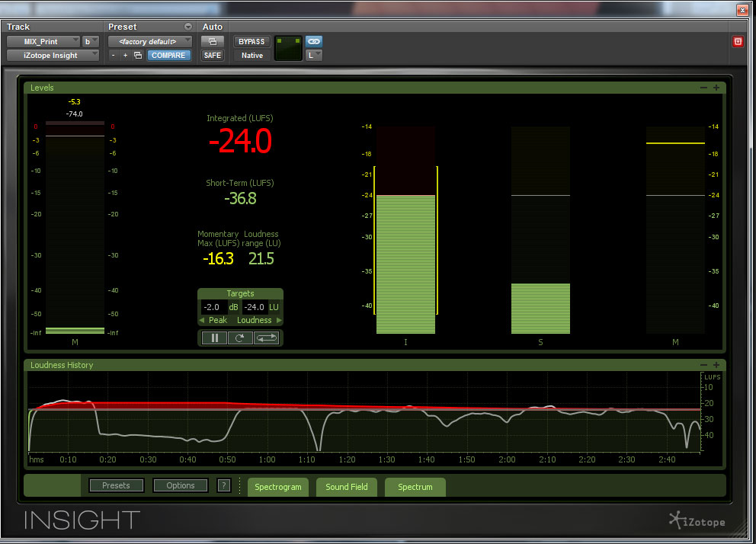756x544 pixels.
Task: Click the Loudness range value 21.5
Action: coord(261,259)
